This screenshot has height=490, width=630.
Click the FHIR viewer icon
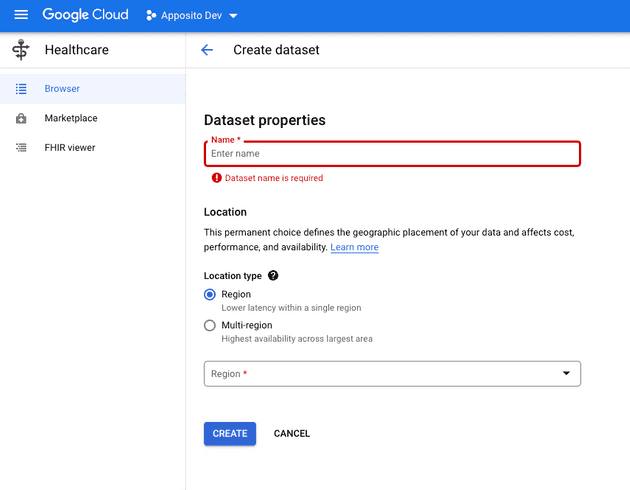(x=21, y=148)
